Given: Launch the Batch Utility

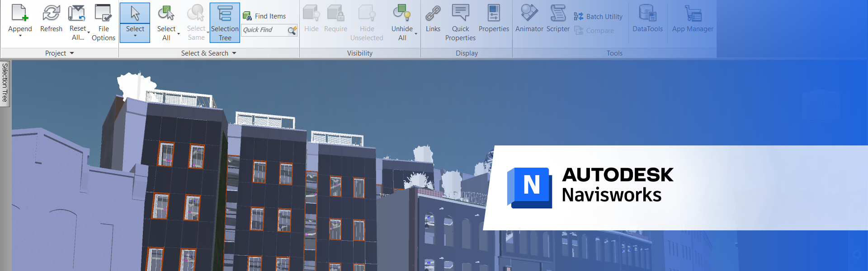Looking at the screenshot, I should click(598, 17).
